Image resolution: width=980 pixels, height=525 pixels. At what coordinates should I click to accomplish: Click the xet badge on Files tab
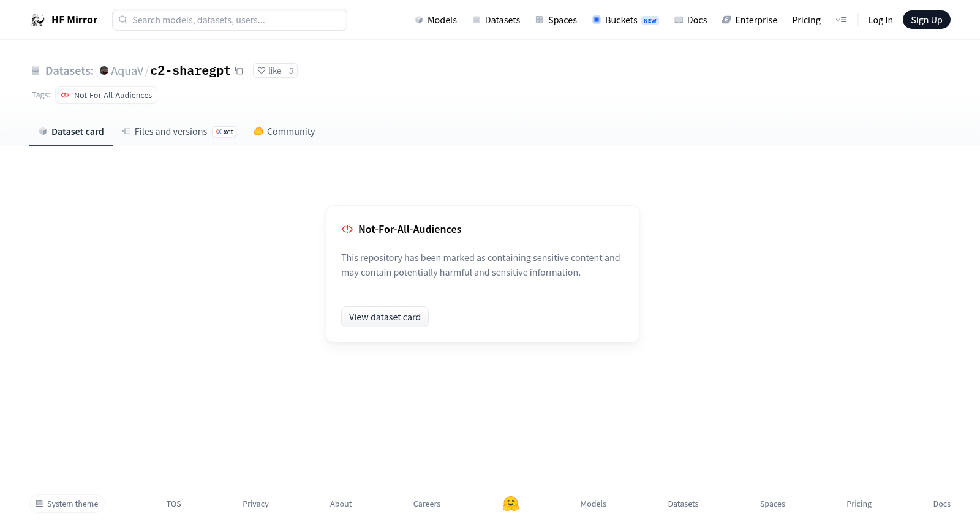point(224,132)
